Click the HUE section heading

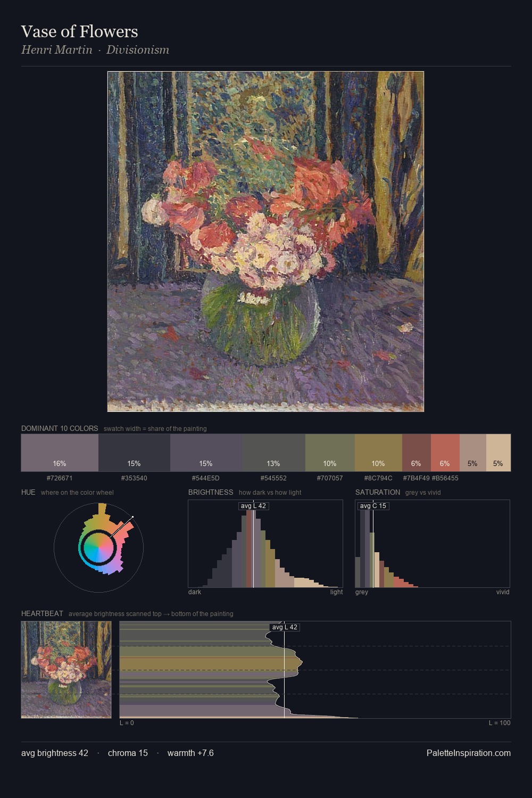click(28, 492)
